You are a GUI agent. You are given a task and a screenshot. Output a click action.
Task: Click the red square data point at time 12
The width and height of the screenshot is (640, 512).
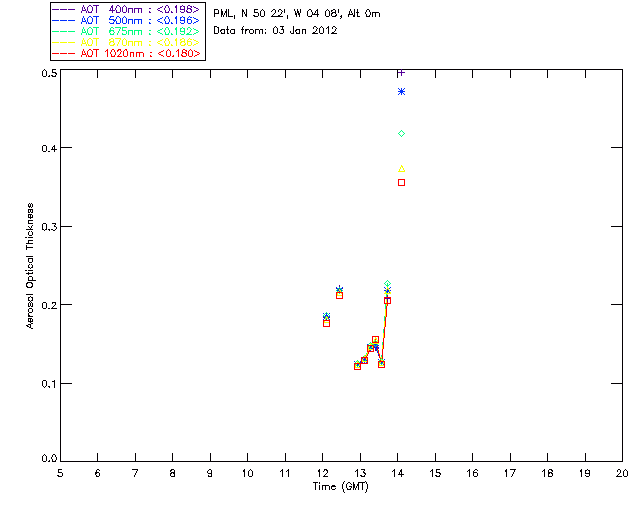[326, 323]
